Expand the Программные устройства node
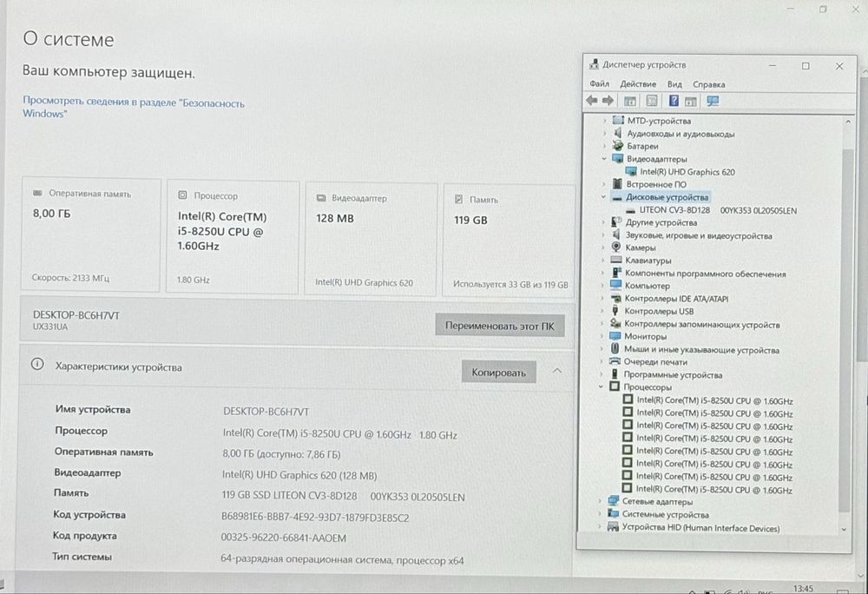Viewport: 868px width, 594px height. click(x=602, y=374)
